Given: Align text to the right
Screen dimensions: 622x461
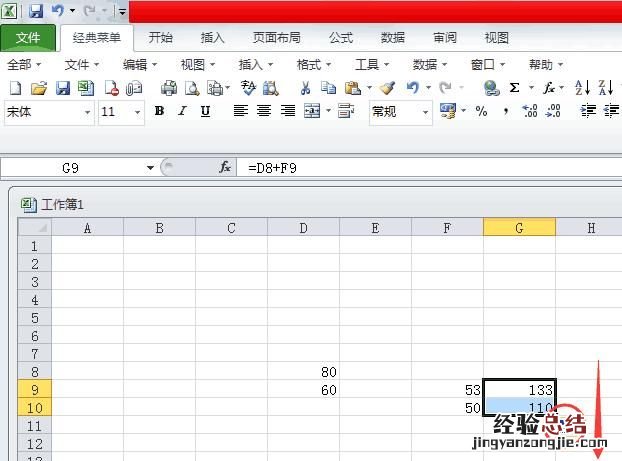Looking at the screenshot, I should pyautogui.click(x=288, y=111).
